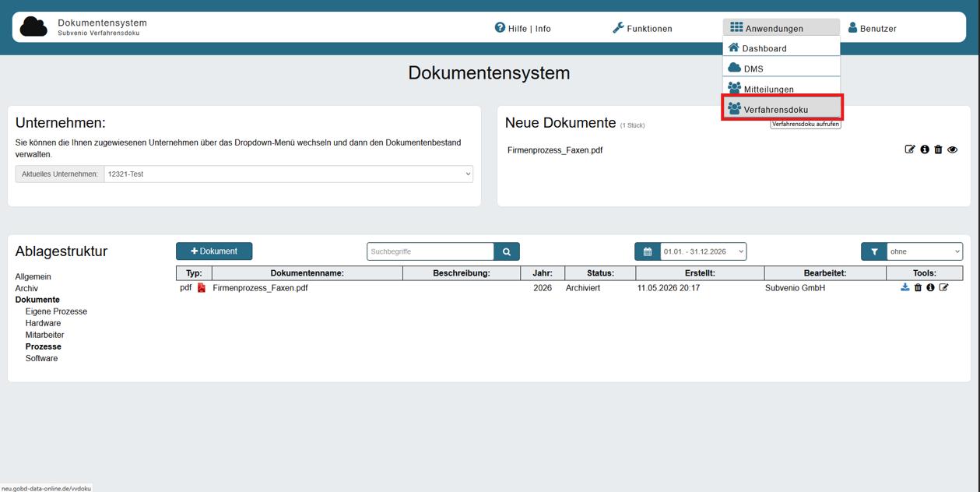980x492 pixels.
Task: Open the Aktuelles Unternehmen dropdown
Action: click(288, 174)
